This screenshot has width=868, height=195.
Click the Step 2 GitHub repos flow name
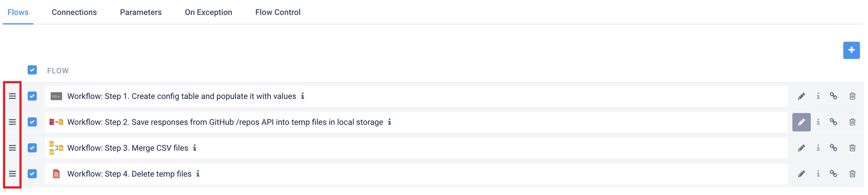tap(225, 122)
